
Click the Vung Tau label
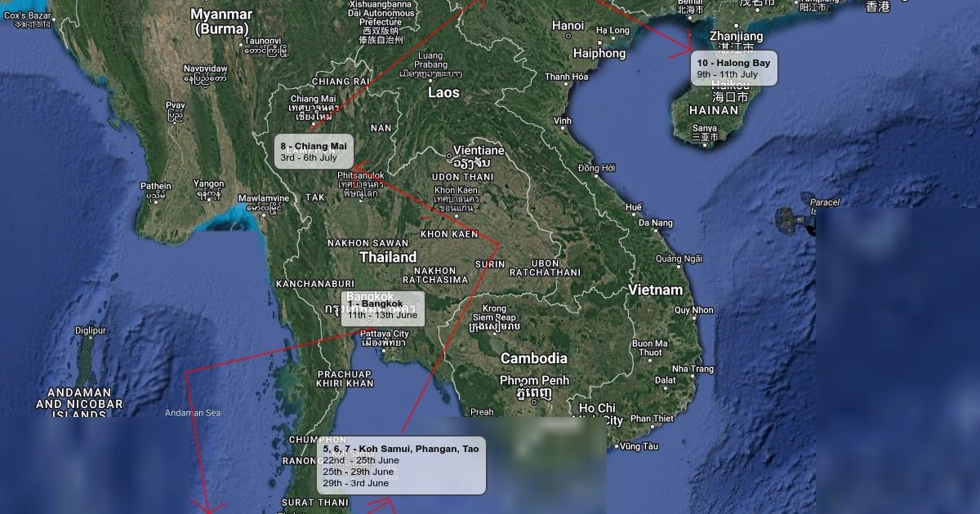[639, 446]
